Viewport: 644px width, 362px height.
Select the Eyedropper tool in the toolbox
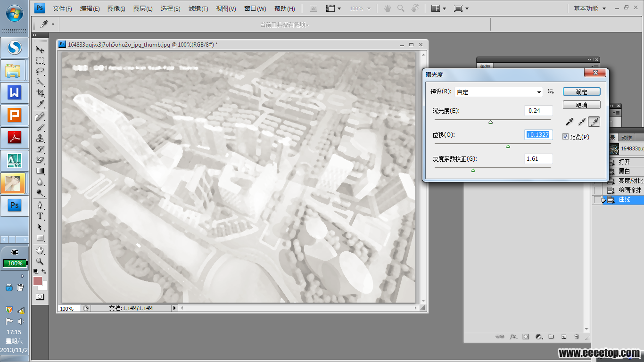coord(40,104)
